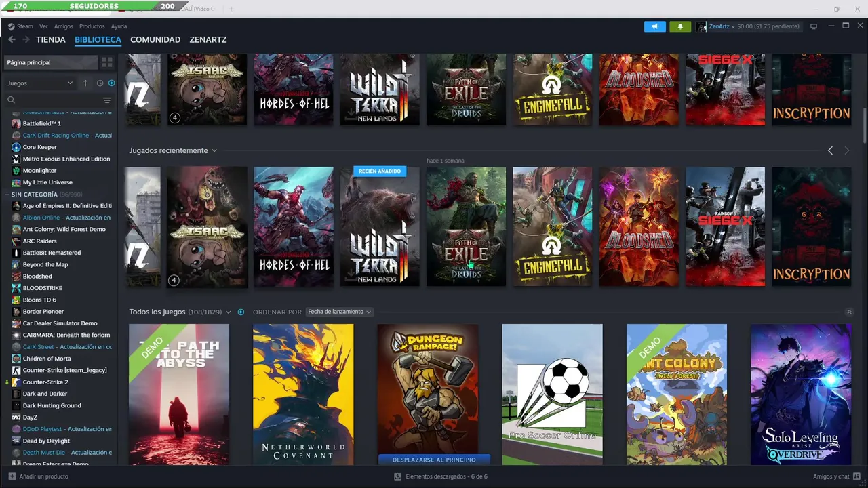Click the Moonlighter game icon

(x=16, y=171)
